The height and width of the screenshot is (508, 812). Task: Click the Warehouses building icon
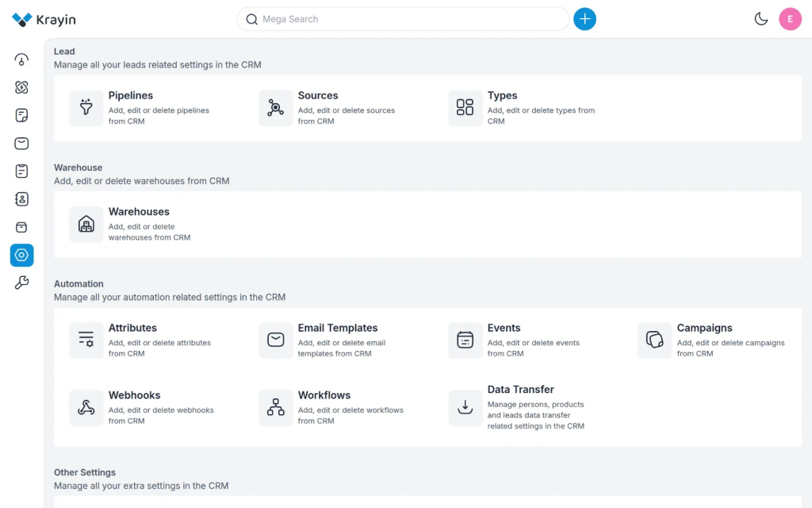click(x=86, y=224)
